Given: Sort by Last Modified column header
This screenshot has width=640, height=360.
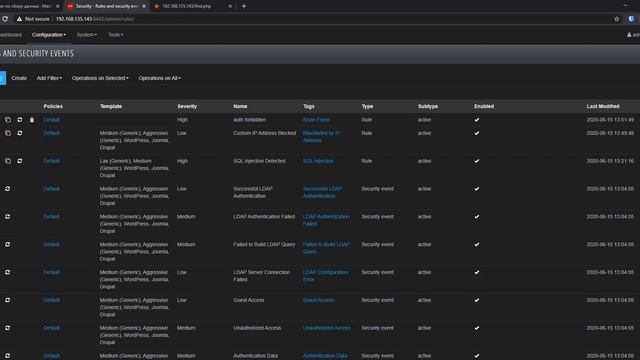Looking at the screenshot, I should 603,106.
